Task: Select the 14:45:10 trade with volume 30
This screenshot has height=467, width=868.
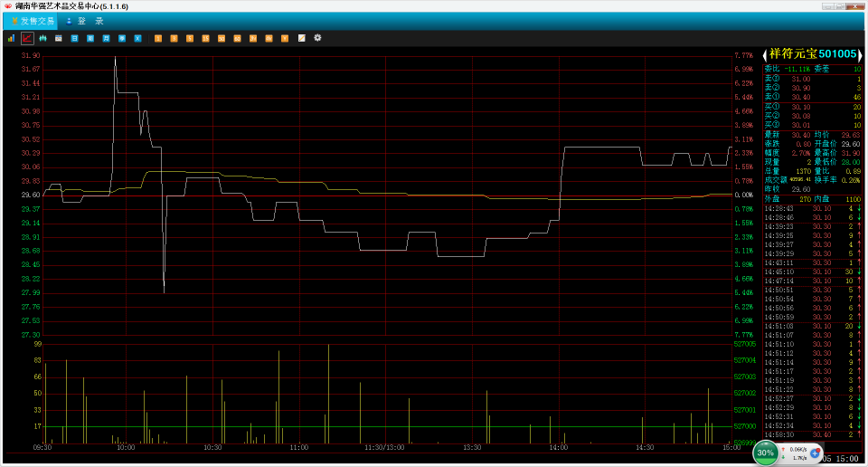Action: point(813,272)
